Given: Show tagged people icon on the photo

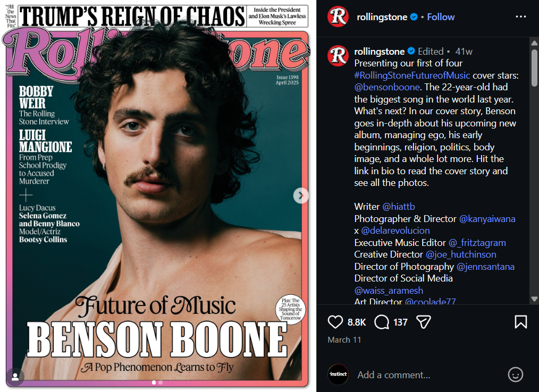Looking at the screenshot, I should pyautogui.click(x=15, y=377).
